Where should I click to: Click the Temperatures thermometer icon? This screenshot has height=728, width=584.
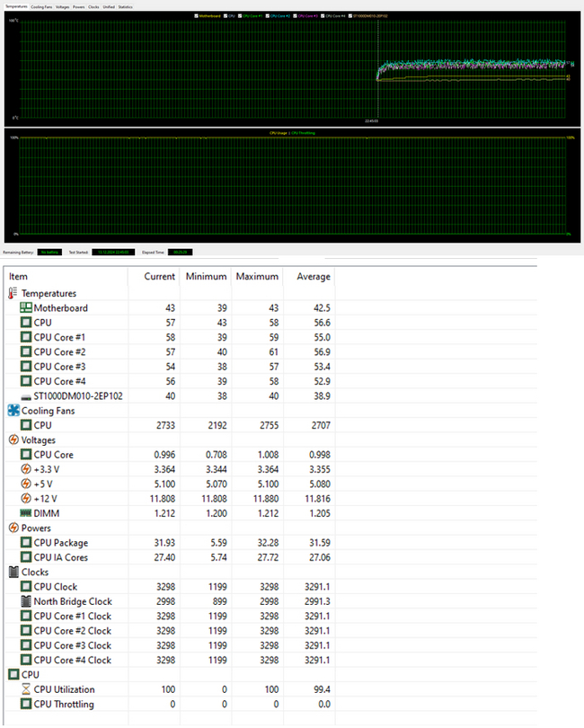tap(13, 293)
